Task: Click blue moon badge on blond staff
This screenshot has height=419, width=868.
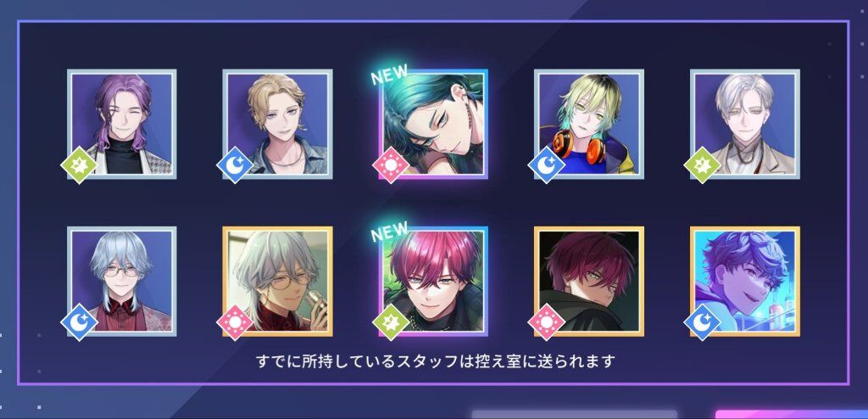Action: 235,165
